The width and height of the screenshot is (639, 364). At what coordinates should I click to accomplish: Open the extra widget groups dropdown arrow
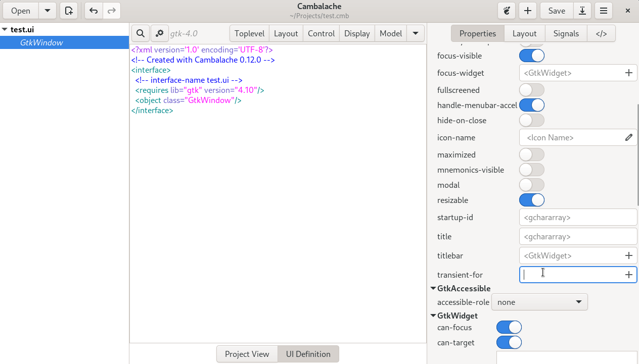[x=415, y=33]
